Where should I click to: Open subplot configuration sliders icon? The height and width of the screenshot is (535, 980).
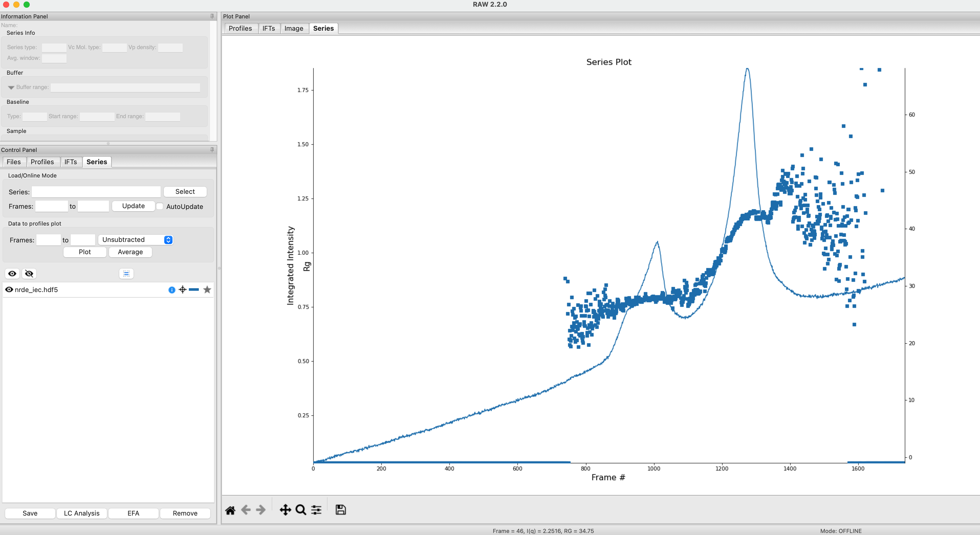coord(316,510)
